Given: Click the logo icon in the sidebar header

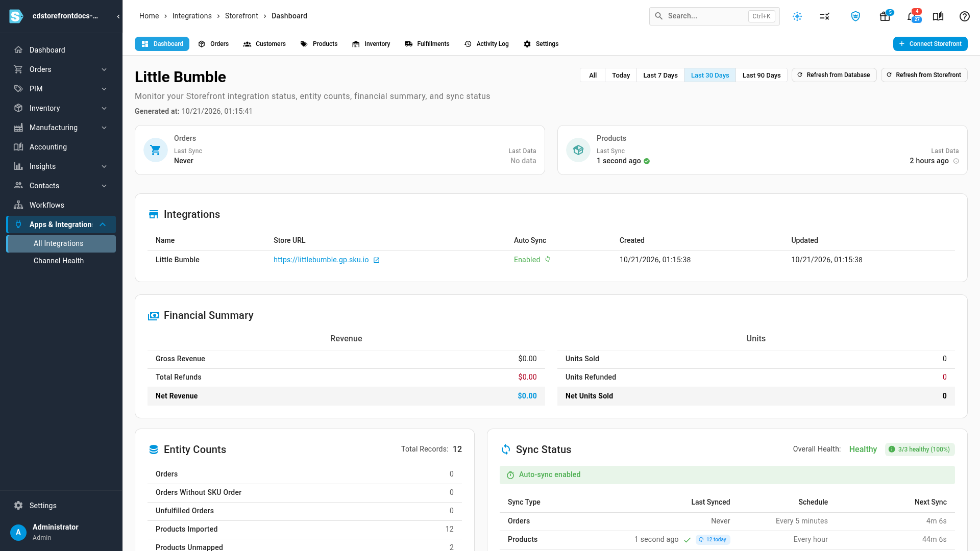Looking at the screenshot, I should click(x=16, y=16).
